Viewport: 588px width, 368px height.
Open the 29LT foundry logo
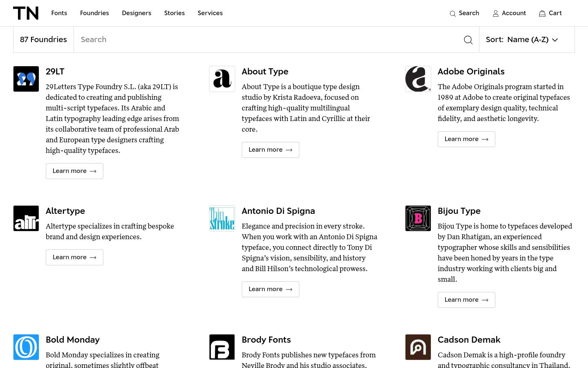coord(26,79)
